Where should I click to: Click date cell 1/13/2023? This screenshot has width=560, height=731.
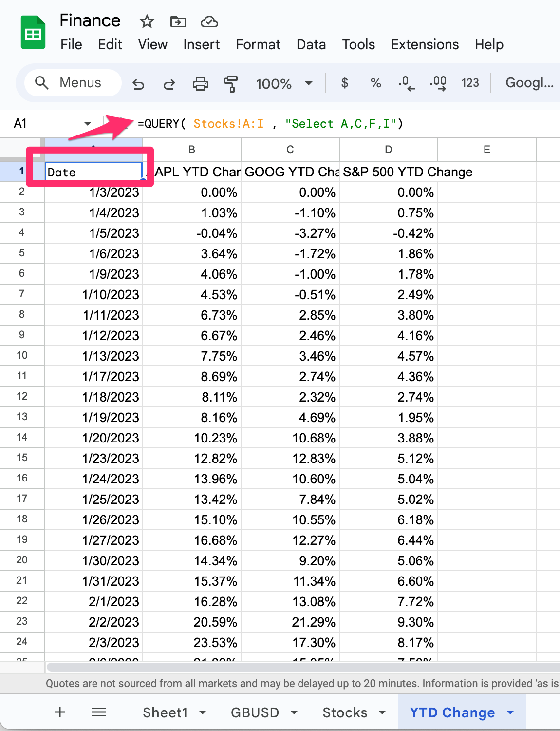[93, 356]
